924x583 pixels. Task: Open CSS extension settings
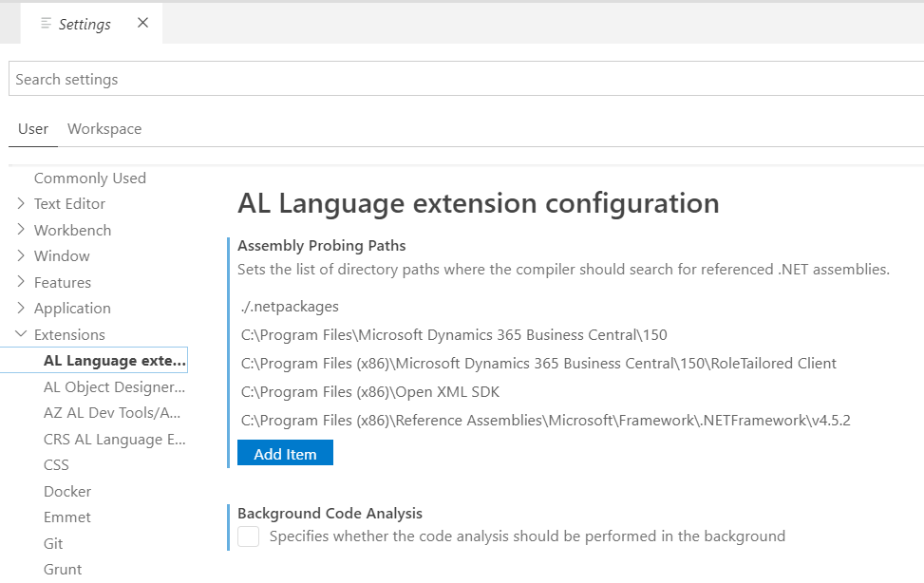click(56, 465)
